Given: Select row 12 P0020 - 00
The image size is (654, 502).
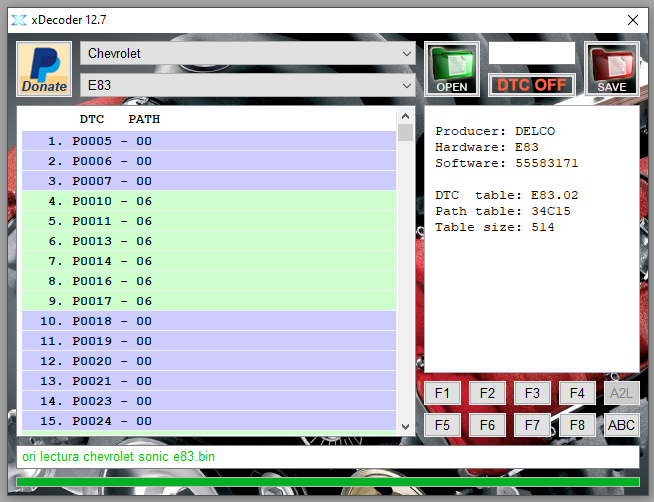Looking at the screenshot, I should coord(209,361).
